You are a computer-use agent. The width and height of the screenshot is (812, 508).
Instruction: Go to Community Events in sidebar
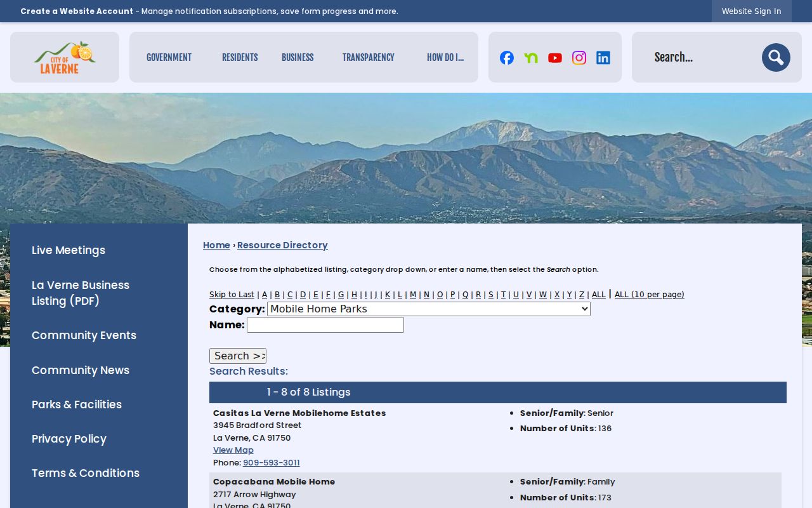tap(84, 335)
